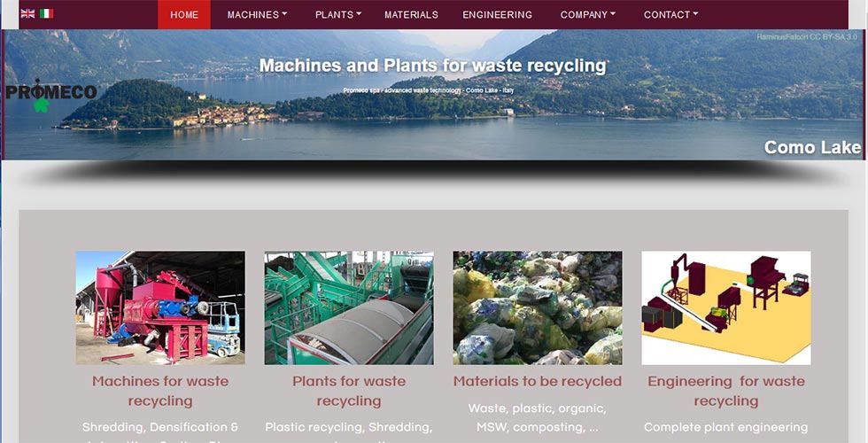Expand the MACHINES dropdown menu

pos(257,15)
